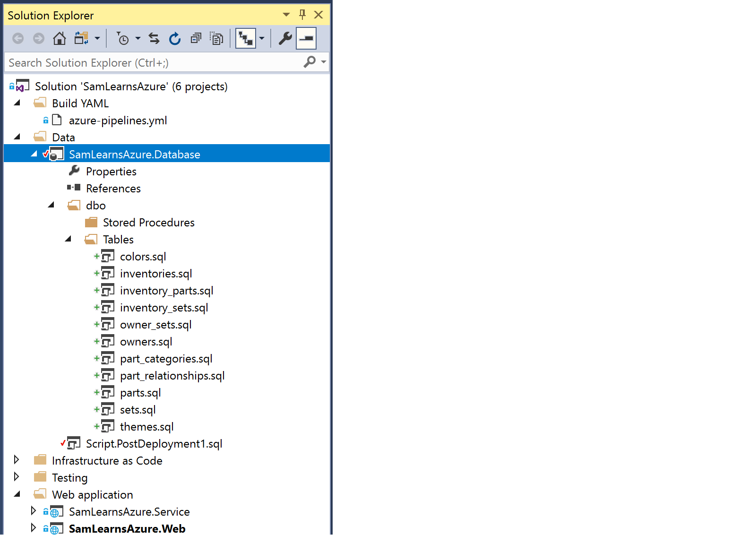This screenshot has width=756, height=535.
Task: Click Sync with Active Document icon
Action: click(154, 38)
